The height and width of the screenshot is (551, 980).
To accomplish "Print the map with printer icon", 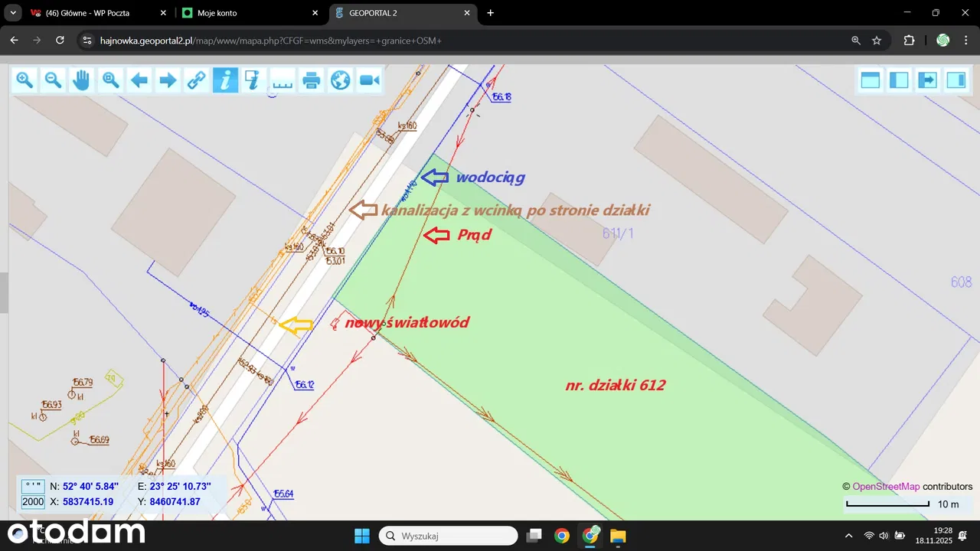I will pos(311,80).
